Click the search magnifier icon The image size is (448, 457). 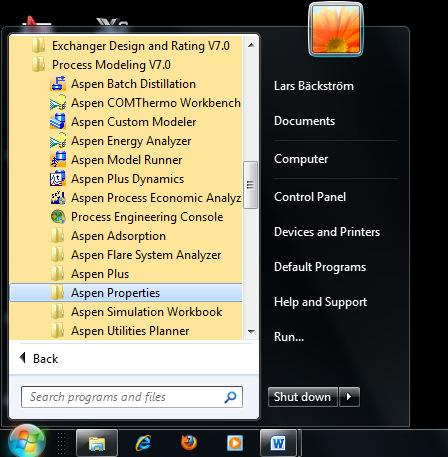point(231,397)
